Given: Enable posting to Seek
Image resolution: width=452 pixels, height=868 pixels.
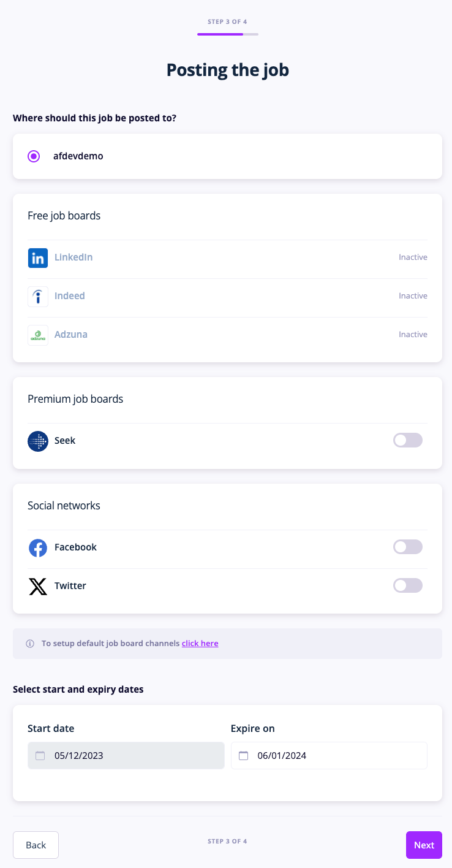Looking at the screenshot, I should 407,440.
